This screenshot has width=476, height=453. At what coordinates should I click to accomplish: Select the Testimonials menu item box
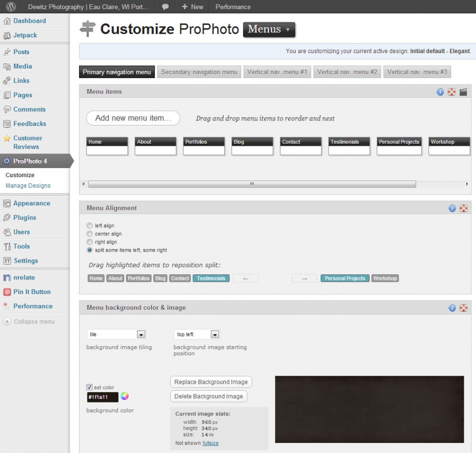[x=349, y=146]
